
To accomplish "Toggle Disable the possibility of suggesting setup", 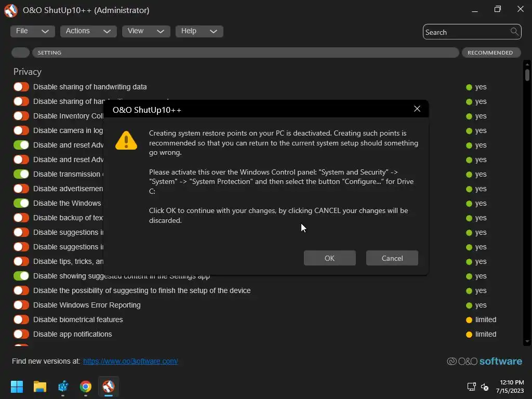I will (x=21, y=290).
